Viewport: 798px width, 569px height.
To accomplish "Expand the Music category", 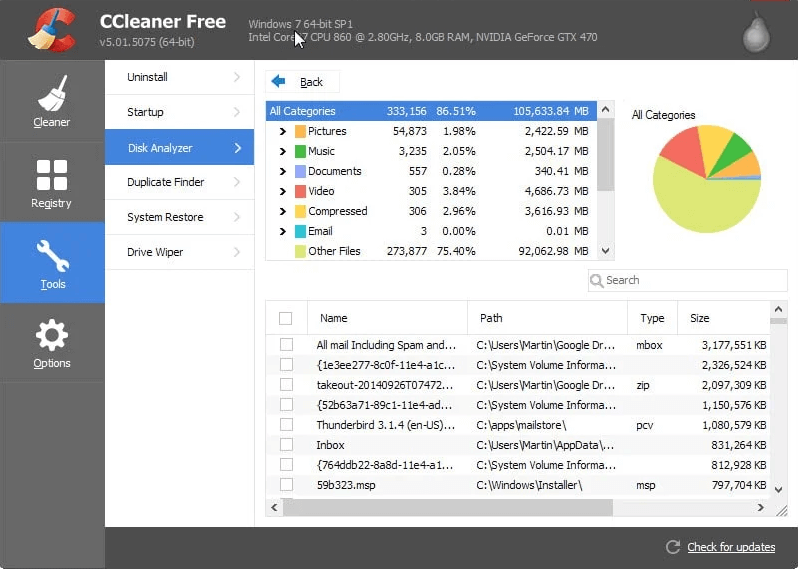I will [282, 151].
